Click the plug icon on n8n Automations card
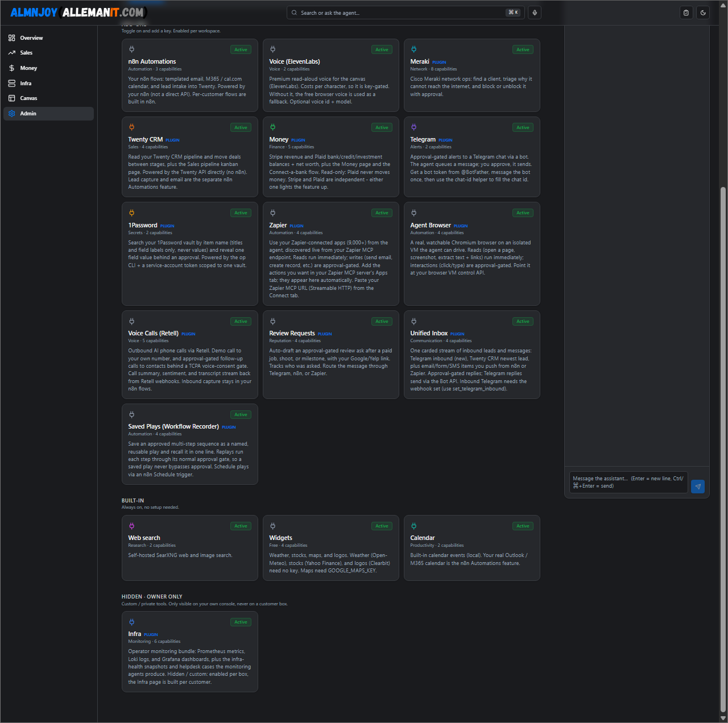The width and height of the screenshot is (728, 723). (131, 49)
